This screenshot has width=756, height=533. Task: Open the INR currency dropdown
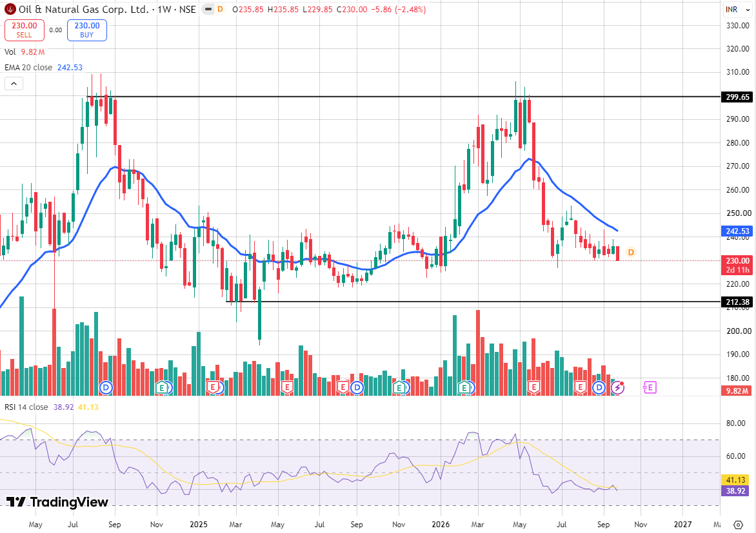tap(738, 9)
